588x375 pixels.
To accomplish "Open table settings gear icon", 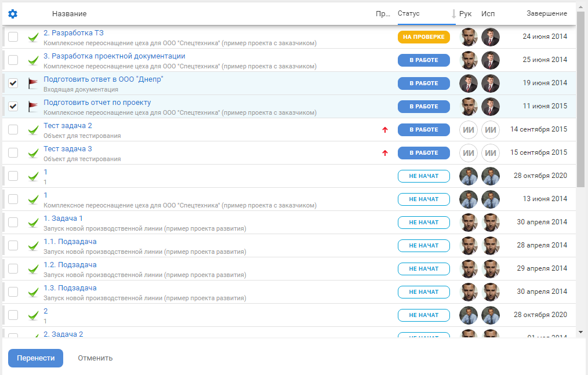I will point(13,13).
